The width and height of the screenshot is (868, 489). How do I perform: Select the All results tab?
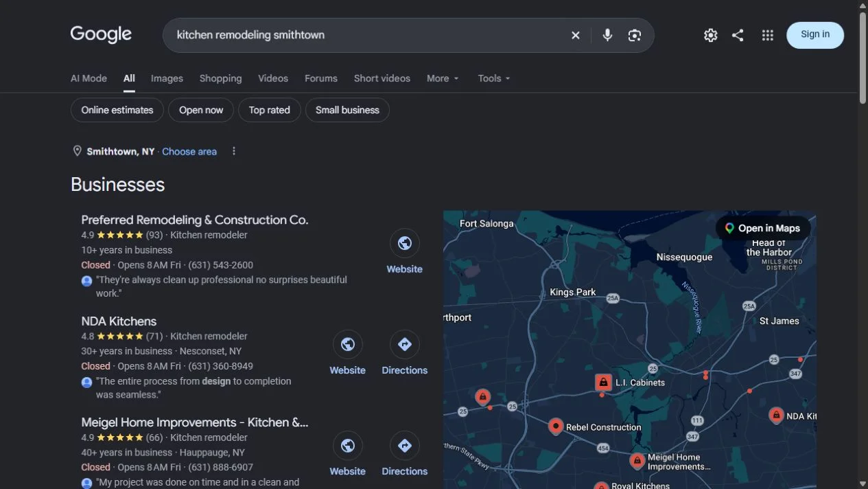coord(129,78)
